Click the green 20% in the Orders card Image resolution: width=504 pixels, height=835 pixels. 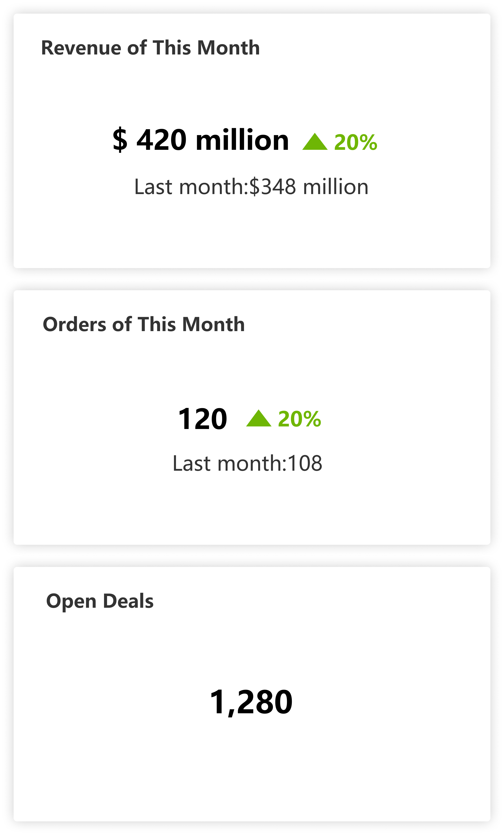299,419
